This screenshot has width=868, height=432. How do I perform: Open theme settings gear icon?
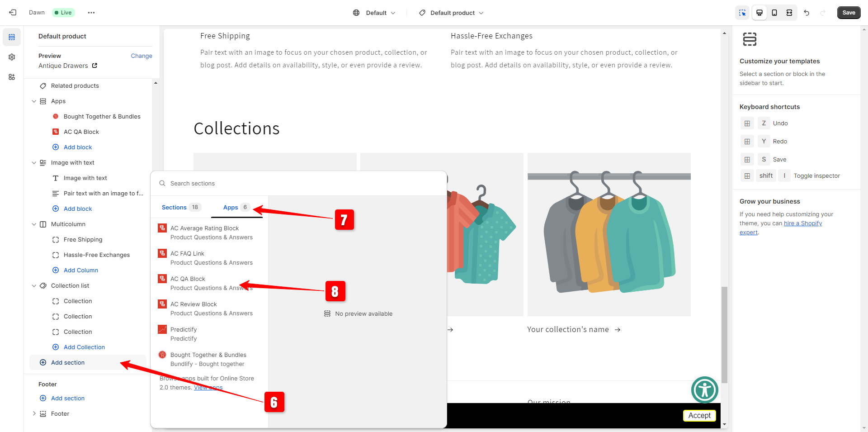pyautogui.click(x=12, y=57)
